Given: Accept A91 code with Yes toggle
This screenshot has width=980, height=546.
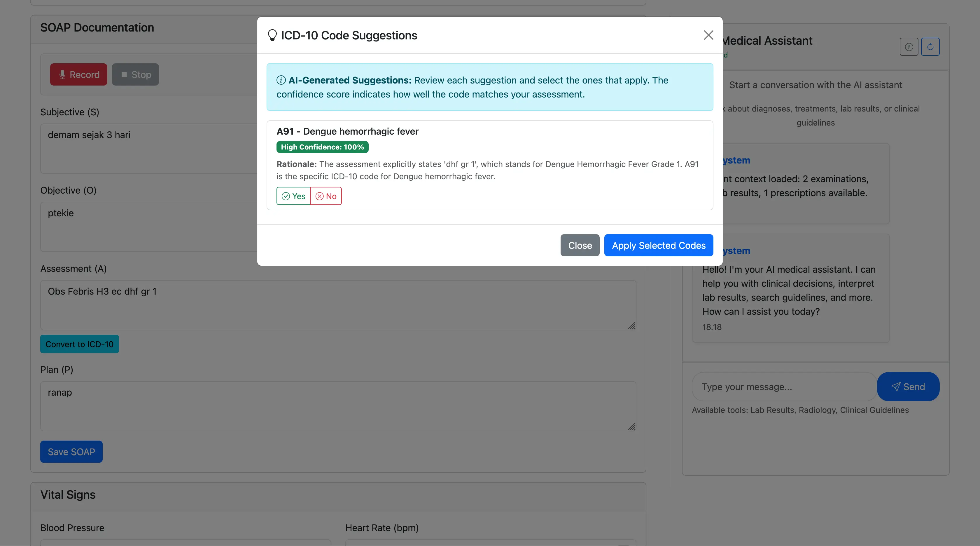Looking at the screenshot, I should (x=293, y=196).
